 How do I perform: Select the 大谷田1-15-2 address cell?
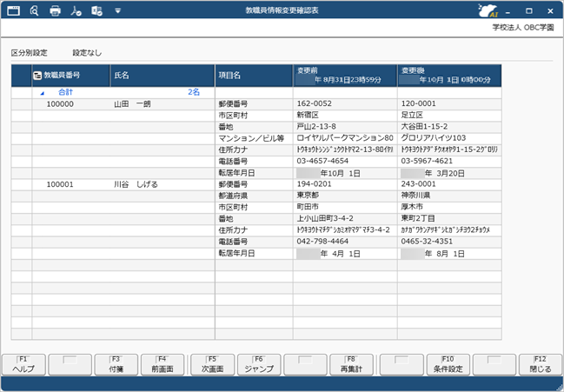(x=449, y=127)
